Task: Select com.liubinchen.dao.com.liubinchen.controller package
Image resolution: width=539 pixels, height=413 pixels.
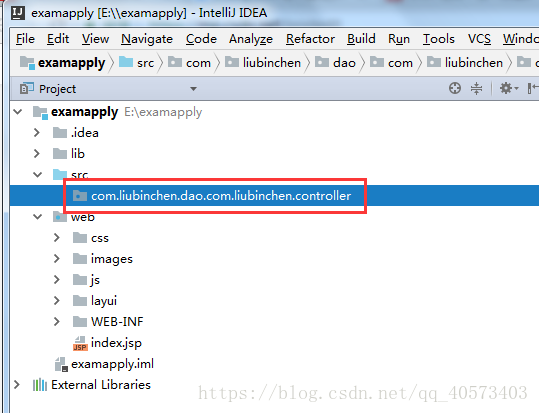Action: (221, 196)
